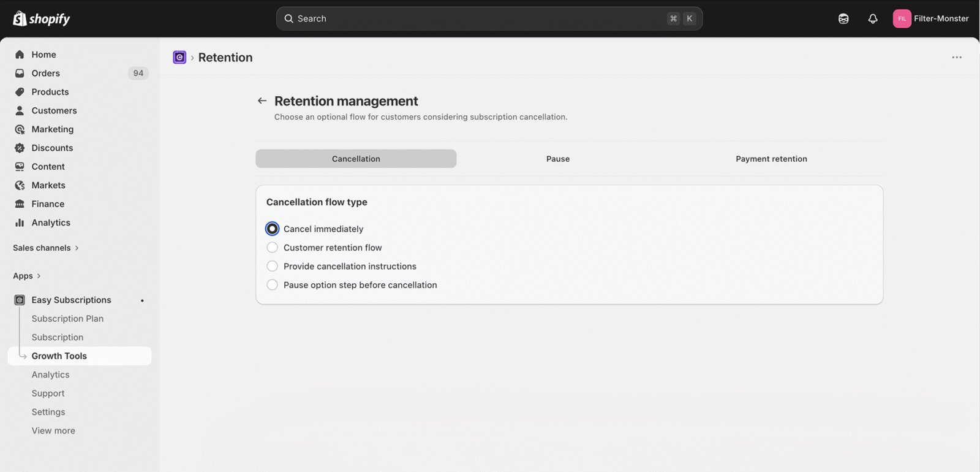Switch to the Pause tab

[558, 159]
